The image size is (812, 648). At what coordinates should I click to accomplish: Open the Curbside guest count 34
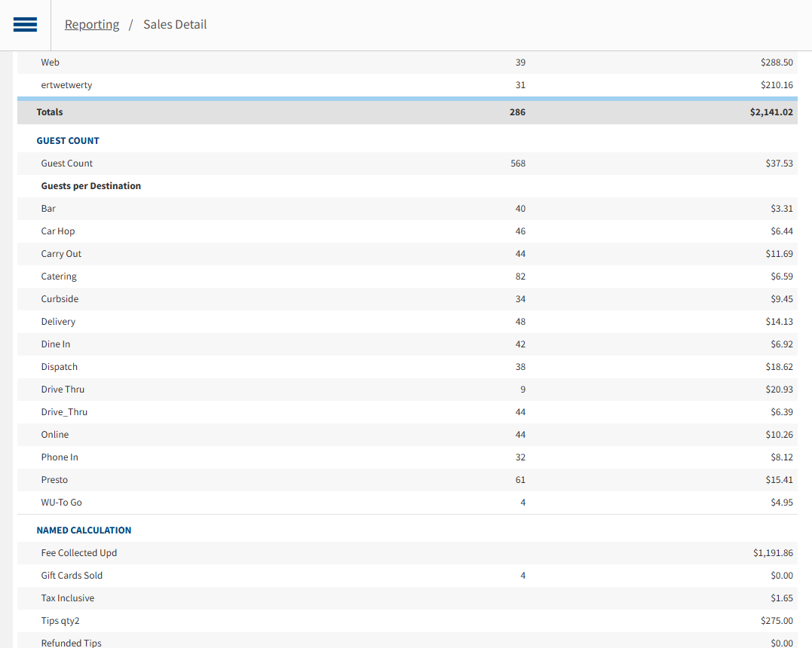pos(519,298)
